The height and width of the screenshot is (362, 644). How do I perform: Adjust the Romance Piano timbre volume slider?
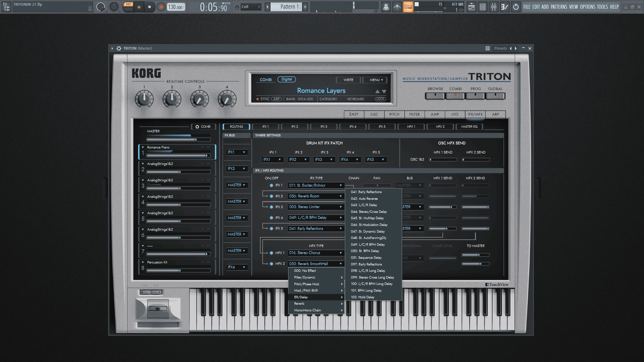pyautogui.click(x=178, y=156)
